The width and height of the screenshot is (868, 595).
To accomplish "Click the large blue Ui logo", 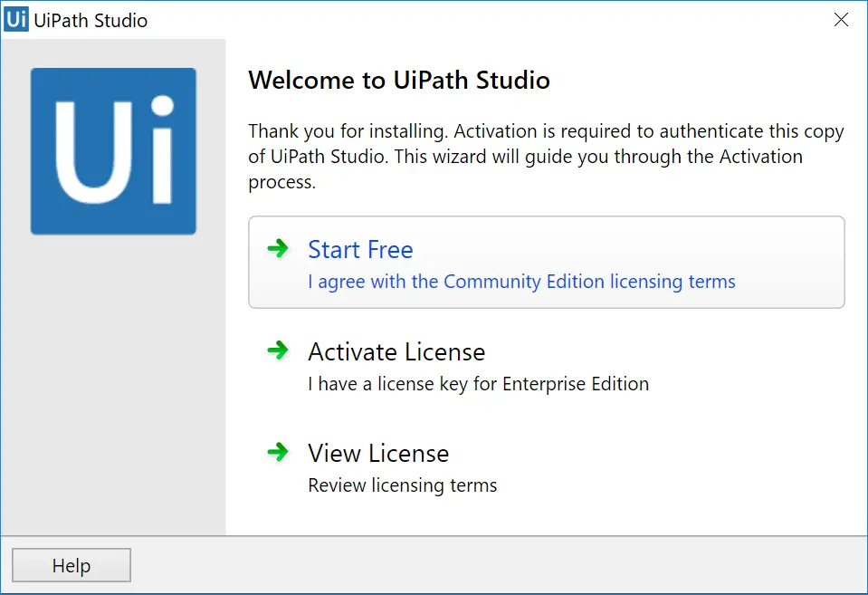I will coord(113,151).
